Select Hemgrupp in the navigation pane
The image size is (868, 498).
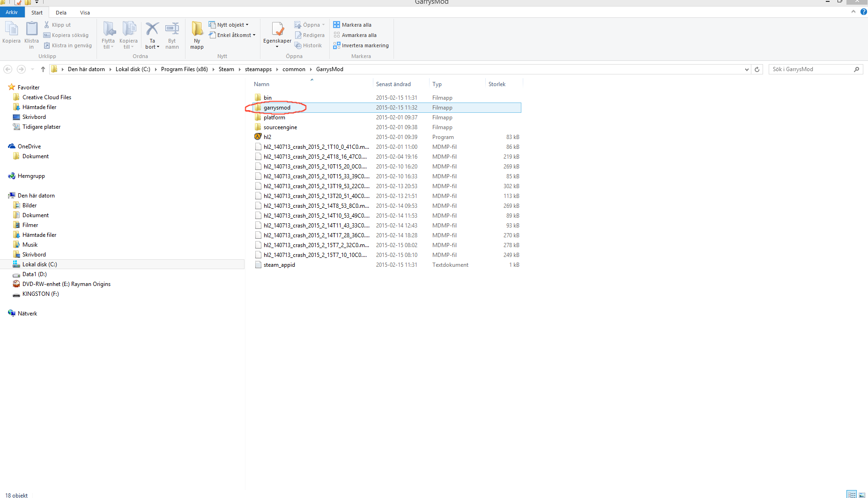pos(31,176)
